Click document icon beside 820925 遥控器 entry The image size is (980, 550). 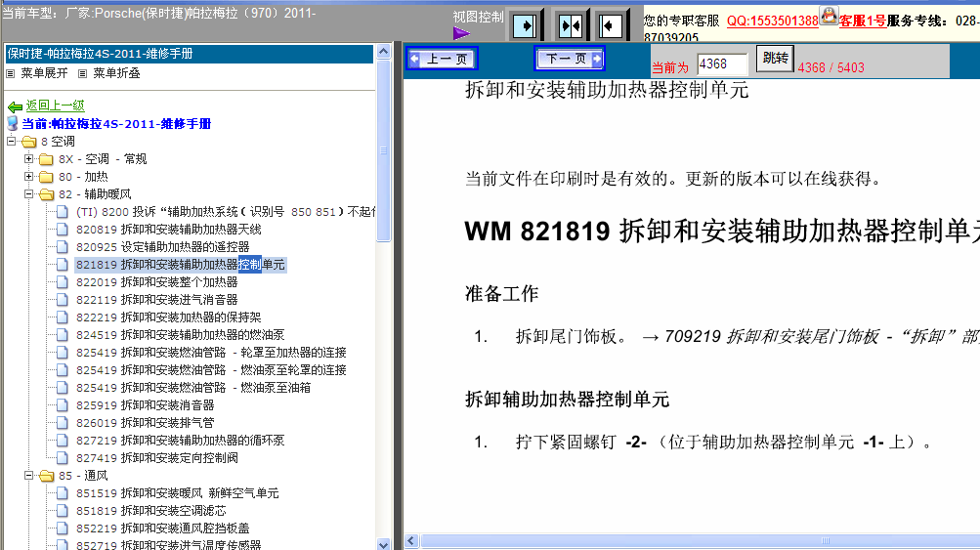[x=62, y=247]
